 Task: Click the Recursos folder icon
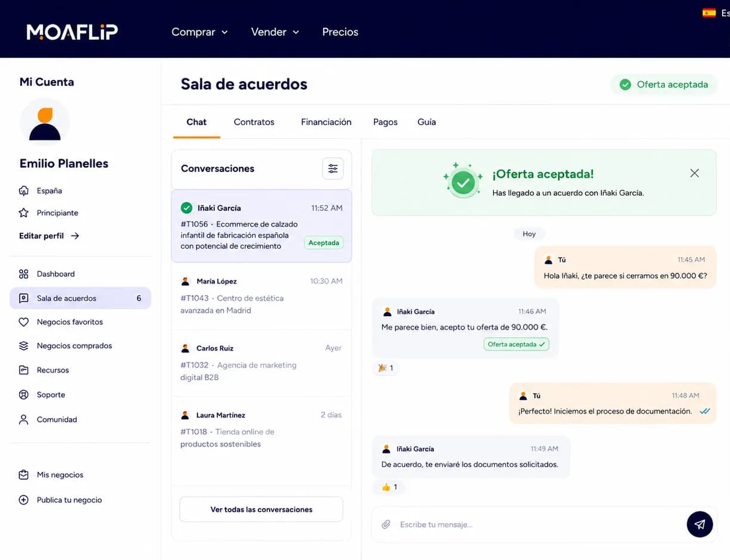tap(24, 370)
